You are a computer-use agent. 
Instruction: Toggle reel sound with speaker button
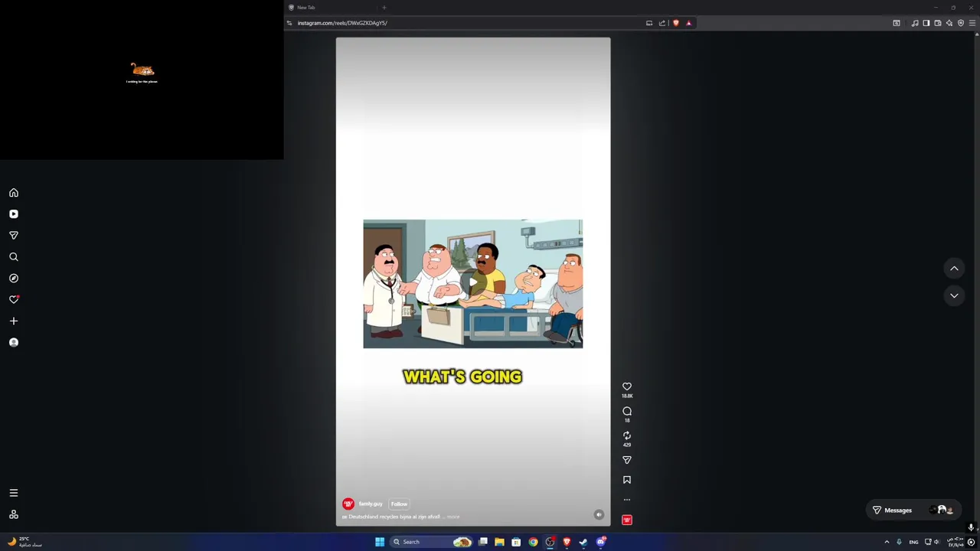tap(599, 515)
